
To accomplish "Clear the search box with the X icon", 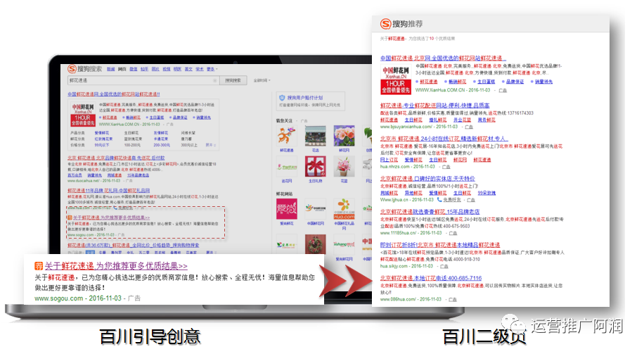I will point(214,81).
